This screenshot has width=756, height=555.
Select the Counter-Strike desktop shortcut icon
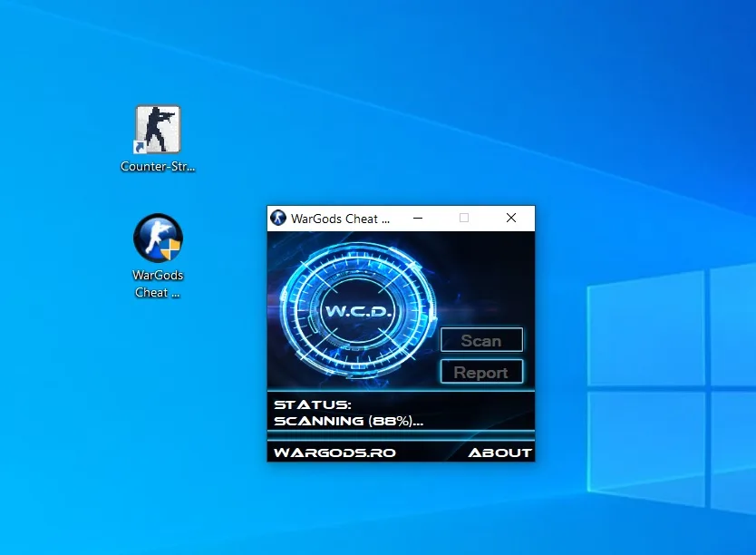click(158, 129)
